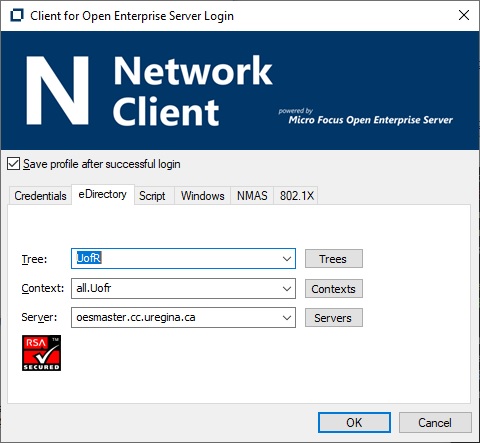Click the "Save profile after successful login" label
Screen dimensions: 480x443
tap(102, 164)
